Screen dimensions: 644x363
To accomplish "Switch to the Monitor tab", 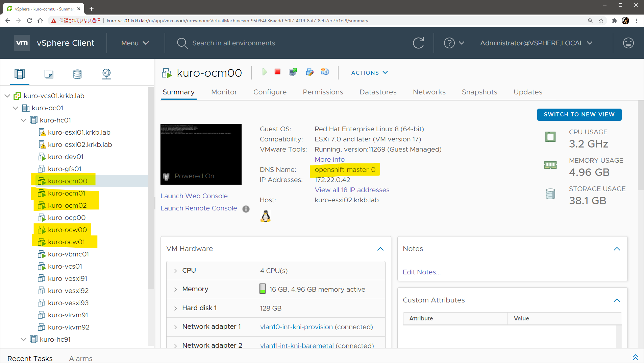I will coord(224,92).
